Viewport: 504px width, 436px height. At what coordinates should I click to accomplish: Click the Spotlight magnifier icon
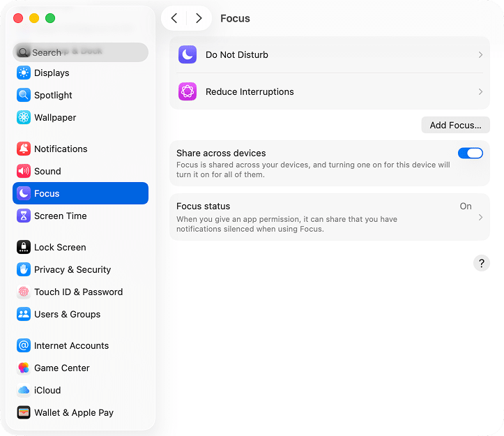(24, 95)
